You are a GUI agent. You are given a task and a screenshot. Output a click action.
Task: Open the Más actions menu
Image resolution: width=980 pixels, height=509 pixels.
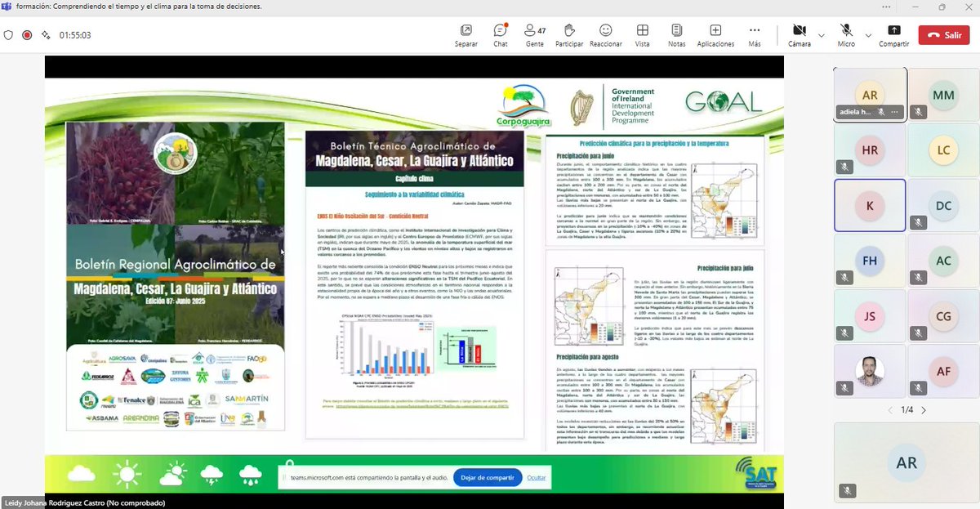[754, 35]
